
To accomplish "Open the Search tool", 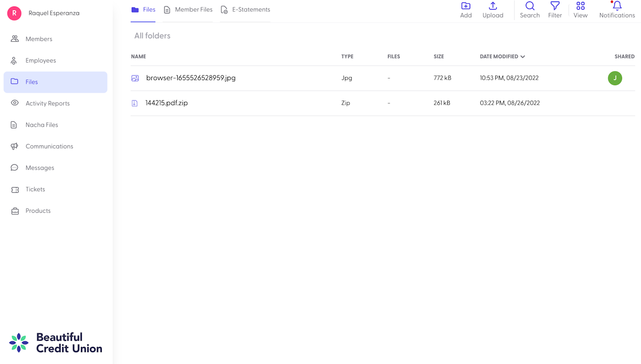I will pos(529,7).
